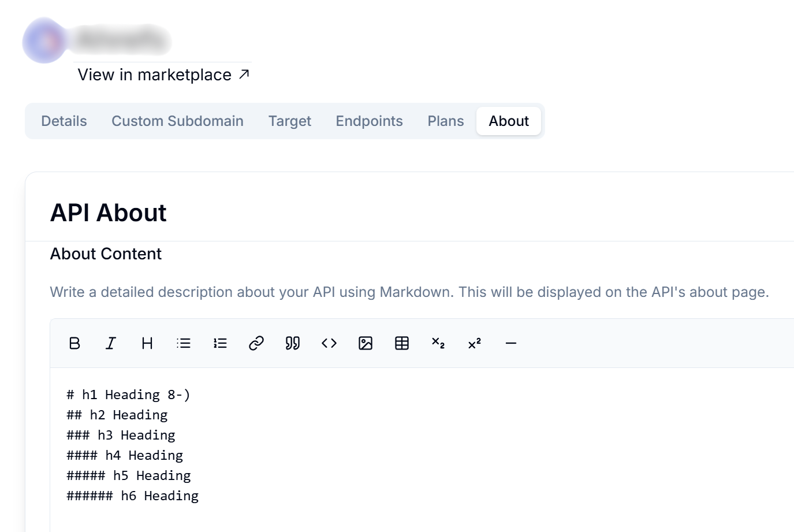
Task: Click the Markdown description helper text
Action: 409,292
